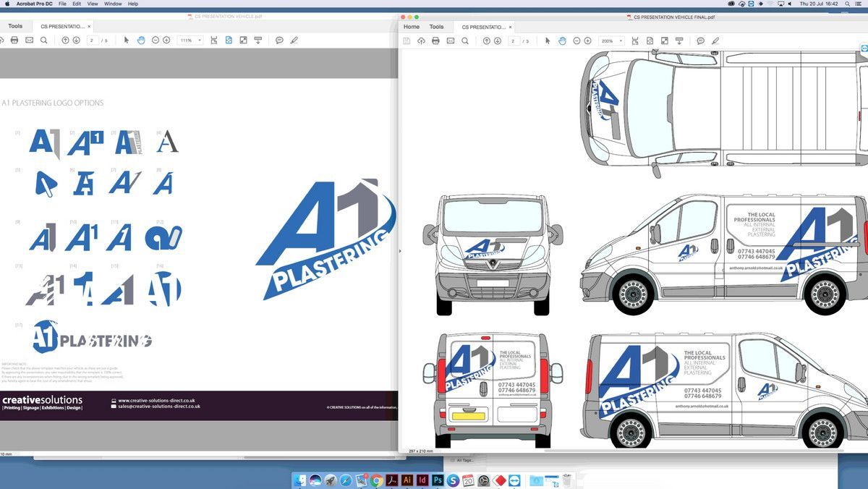Click the email envelope icon in the right window

point(451,41)
